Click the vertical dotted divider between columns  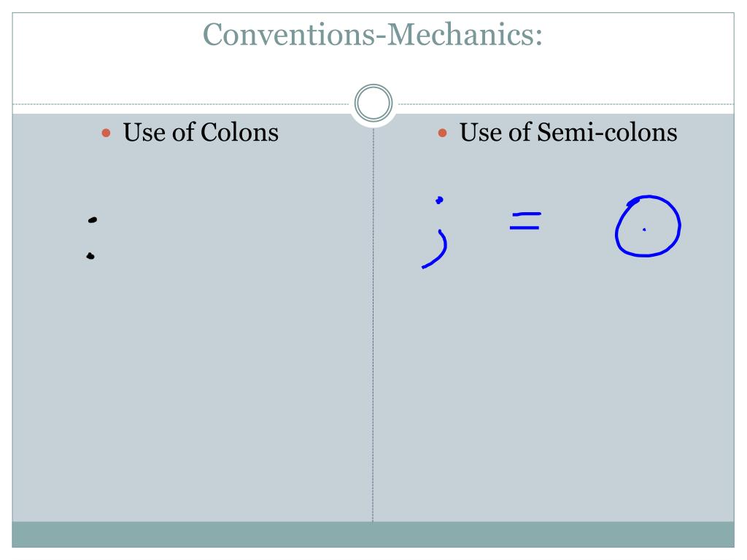click(x=373, y=324)
